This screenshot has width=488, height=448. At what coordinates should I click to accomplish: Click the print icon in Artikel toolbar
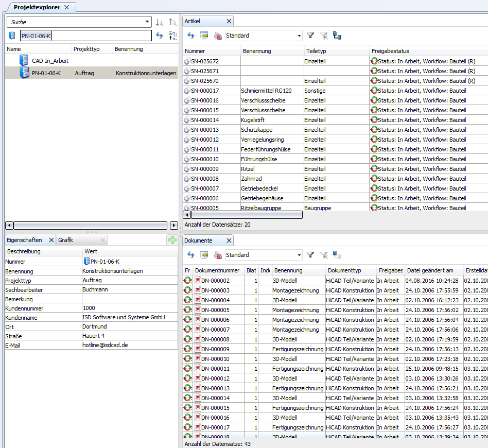(x=218, y=36)
